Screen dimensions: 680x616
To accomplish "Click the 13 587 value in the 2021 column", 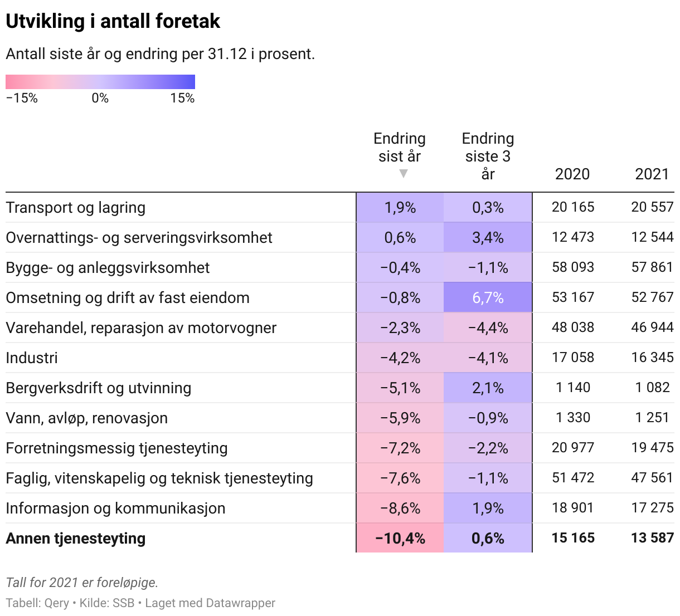I will tap(652, 538).
